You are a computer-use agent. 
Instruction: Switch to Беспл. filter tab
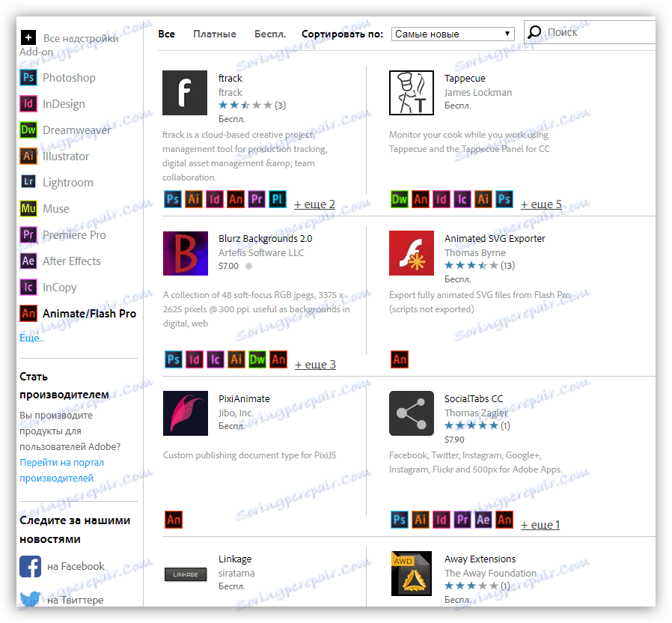click(x=270, y=34)
